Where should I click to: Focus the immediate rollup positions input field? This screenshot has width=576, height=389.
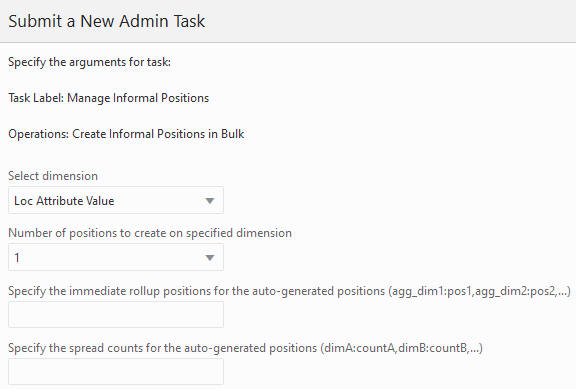pos(116,314)
